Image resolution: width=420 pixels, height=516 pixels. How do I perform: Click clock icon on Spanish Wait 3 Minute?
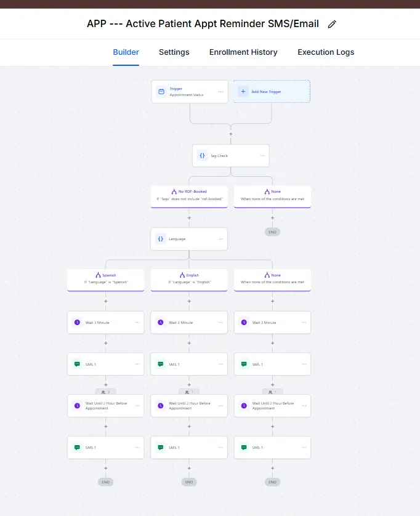pyautogui.click(x=77, y=323)
